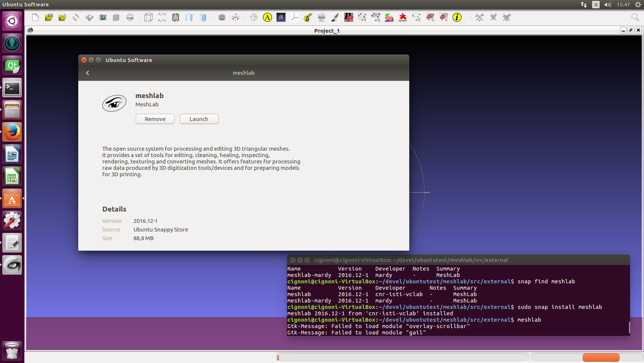The height and width of the screenshot is (363, 644).
Task: Open Terminal from the dock
Action: pyautogui.click(x=12, y=88)
